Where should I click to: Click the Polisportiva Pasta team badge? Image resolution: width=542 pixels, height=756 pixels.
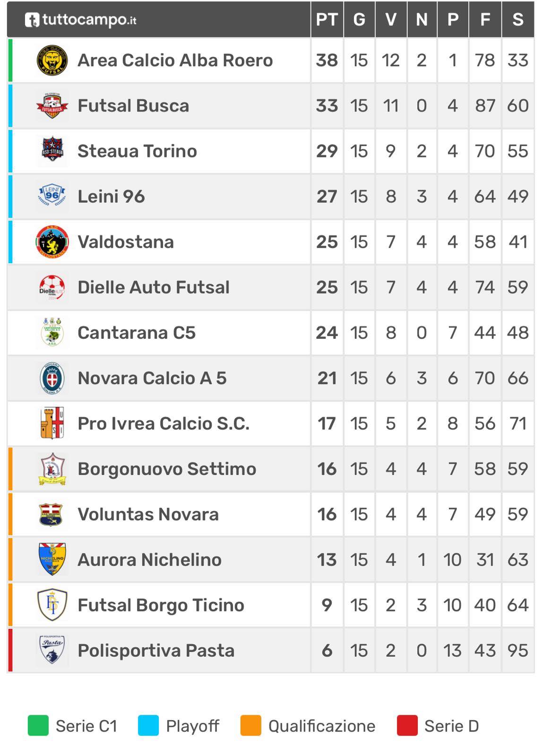52,650
